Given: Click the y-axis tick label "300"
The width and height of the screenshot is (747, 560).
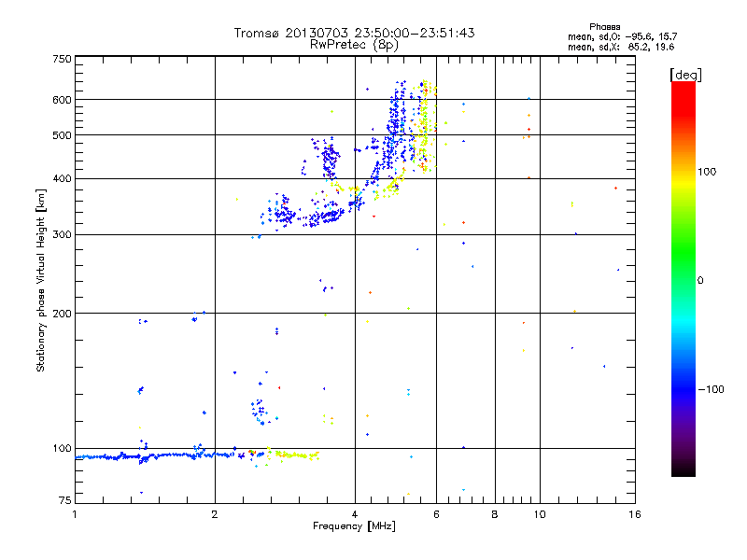Looking at the screenshot, I should point(62,234).
